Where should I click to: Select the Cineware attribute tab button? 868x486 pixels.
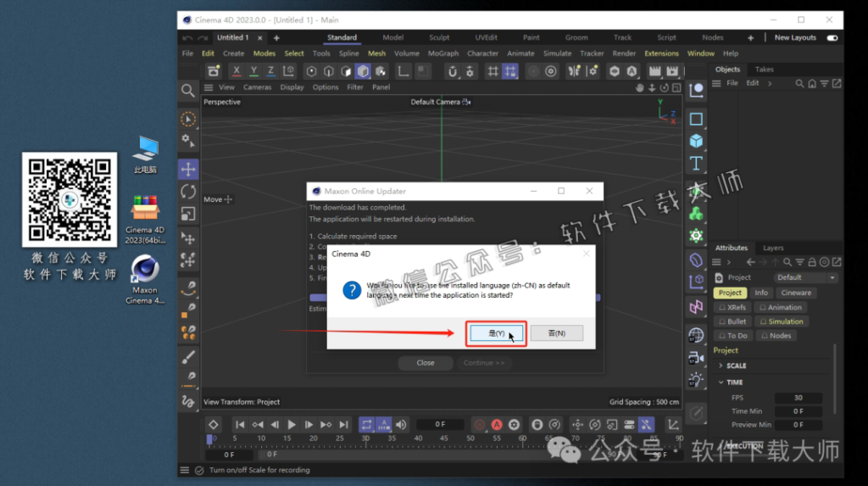795,293
